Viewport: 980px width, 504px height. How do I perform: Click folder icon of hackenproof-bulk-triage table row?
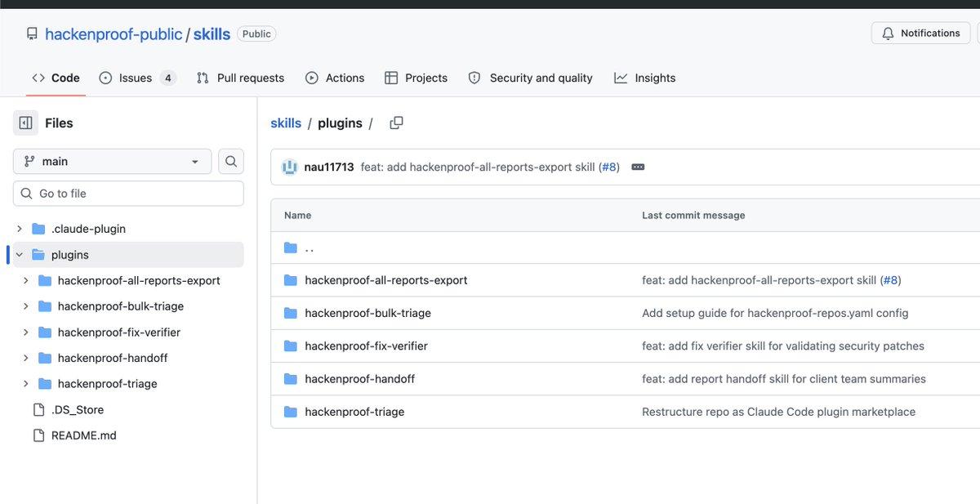[x=291, y=313]
